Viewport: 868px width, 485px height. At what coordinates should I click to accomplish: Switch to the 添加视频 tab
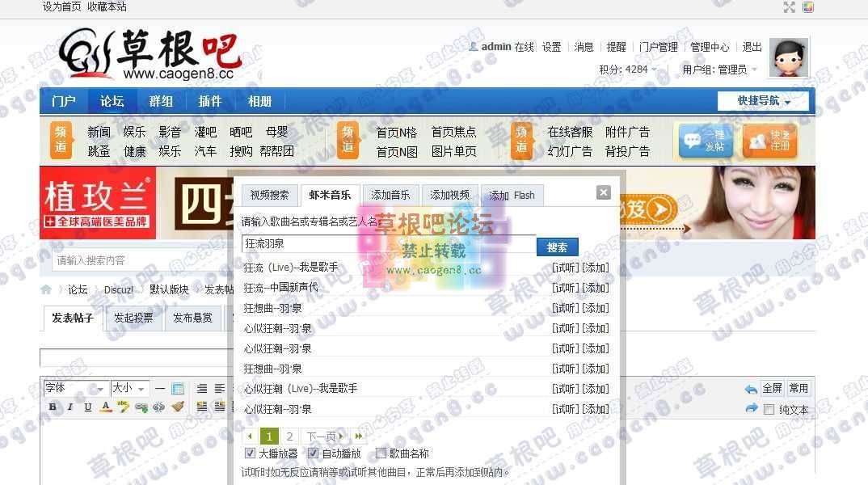click(x=449, y=195)
